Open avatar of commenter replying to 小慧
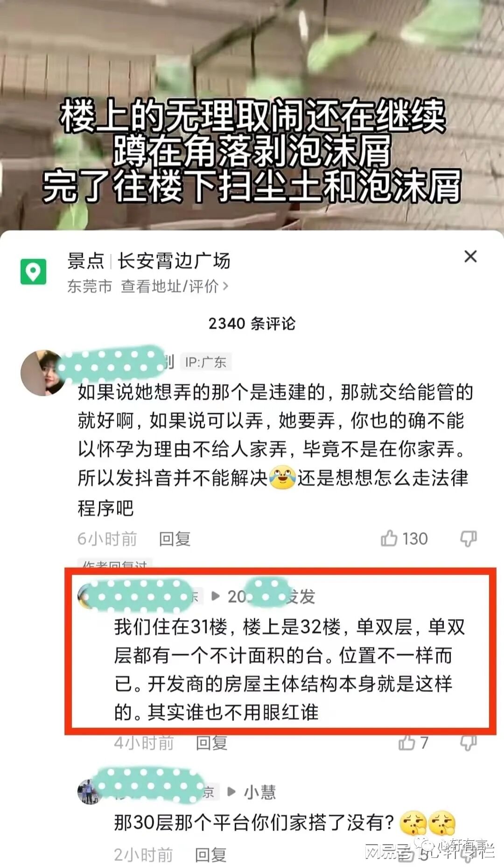The height and width of the screenshot is (867, 504). (89, 791)
